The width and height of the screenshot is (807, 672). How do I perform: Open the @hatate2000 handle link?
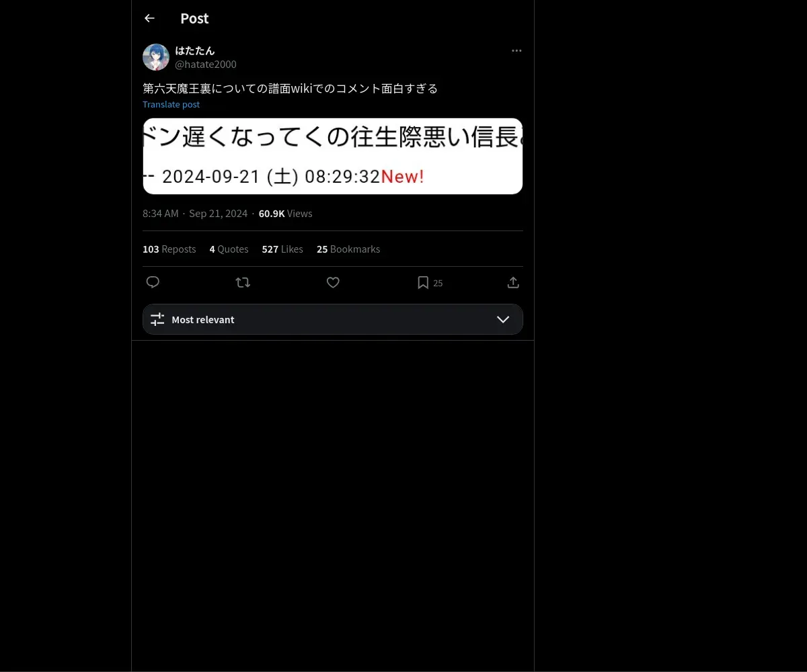[x=206, y=64]
